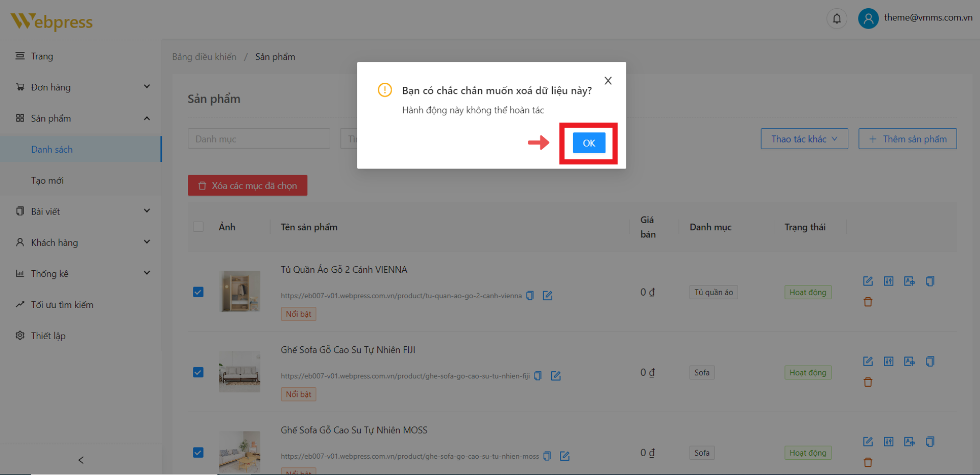Edit the Tủ Quần Áo VIENNA product row
This screenshot has width=980, height=475.
(x=868, y=281)
